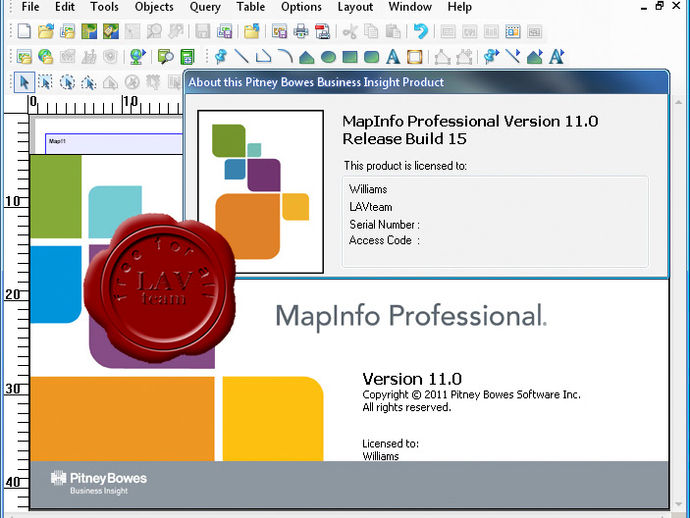The width and height of the screenshot is (690, 518).
Task: Click the scroll down arrow of vertical scrollbar
Action: pos(679,504)
